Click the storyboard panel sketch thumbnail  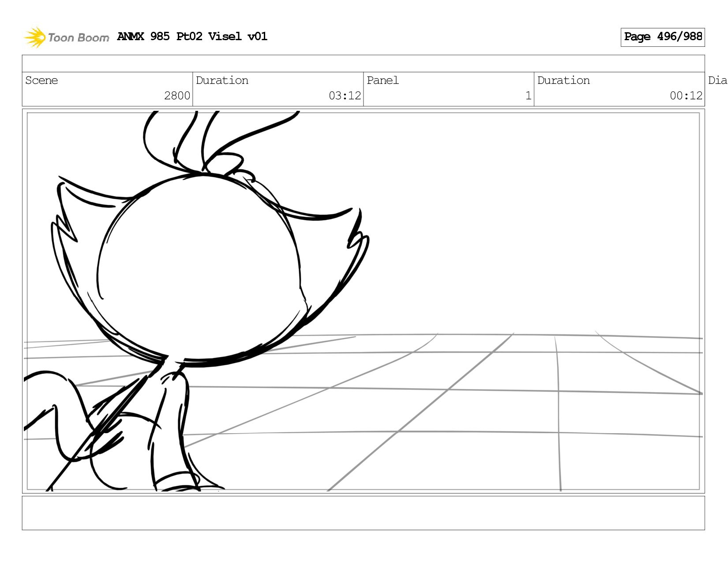(363, 301)
